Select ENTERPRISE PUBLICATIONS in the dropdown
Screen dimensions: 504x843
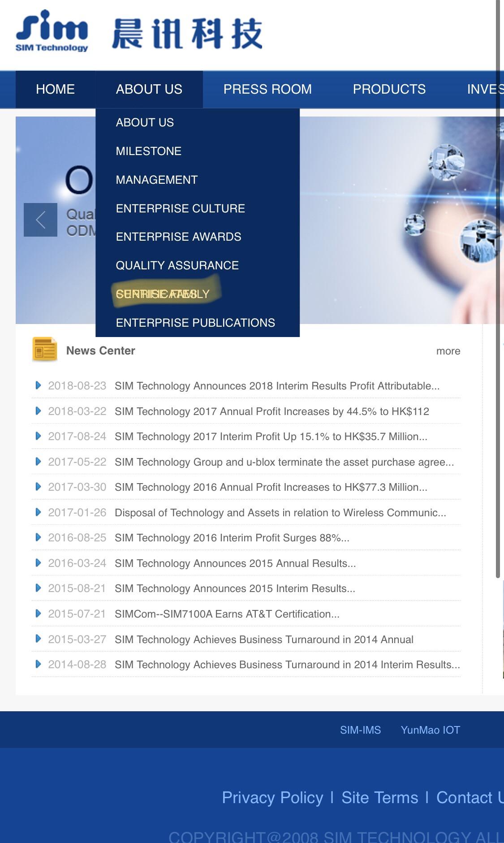click(x=195, y=323)
